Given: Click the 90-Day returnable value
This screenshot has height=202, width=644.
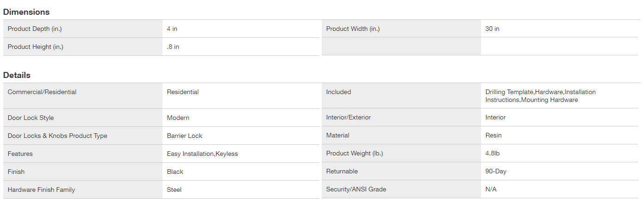Looking at the screenshot, I should pos(496,171).
